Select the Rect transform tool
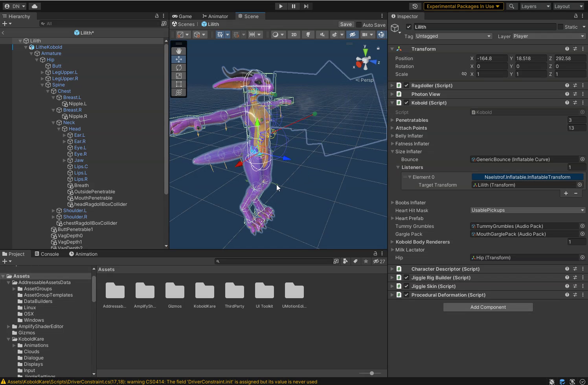This screenshot has height=385, width=588. [x=179, y=84]
